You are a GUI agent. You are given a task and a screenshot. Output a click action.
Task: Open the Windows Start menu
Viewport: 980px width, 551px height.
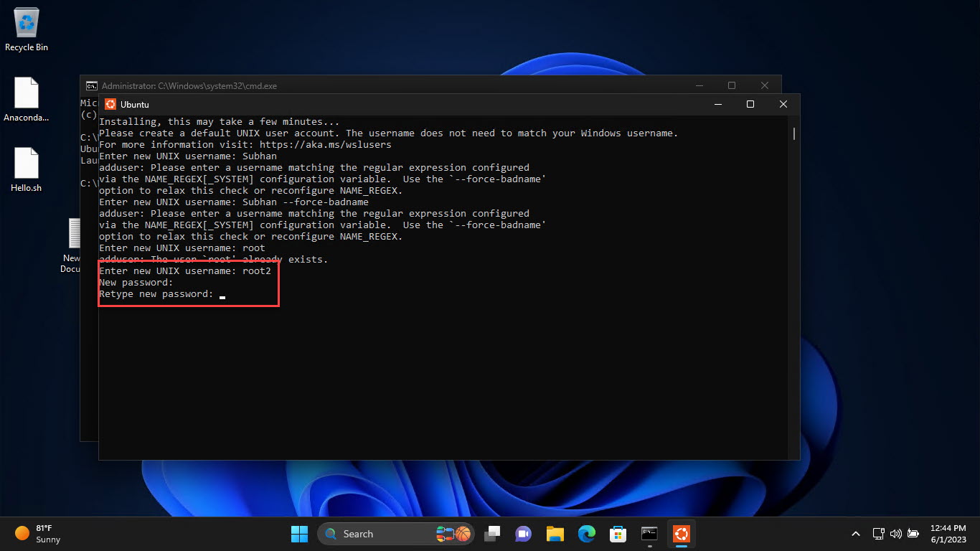tap(299, 534)
